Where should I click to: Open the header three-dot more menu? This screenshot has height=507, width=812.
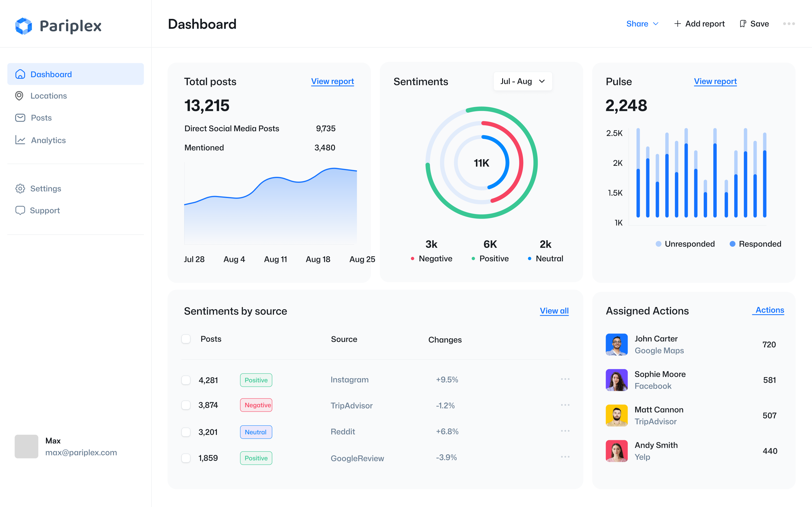789,24
